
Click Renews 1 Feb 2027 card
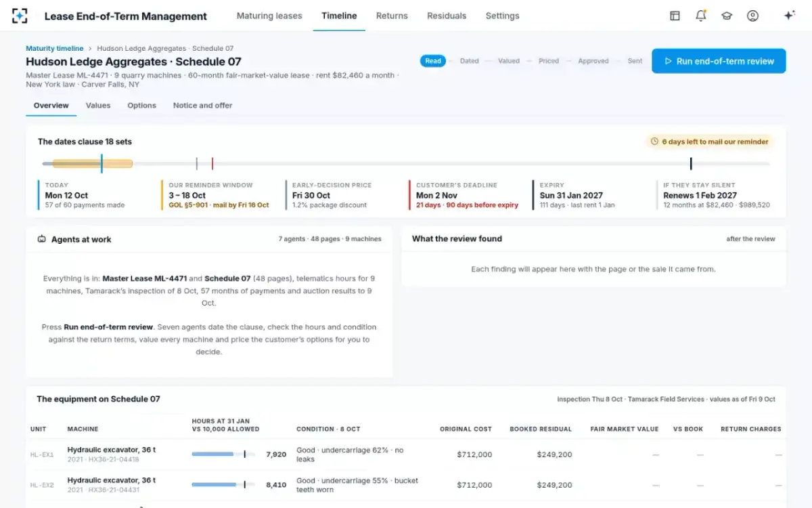tap(716, 195)
